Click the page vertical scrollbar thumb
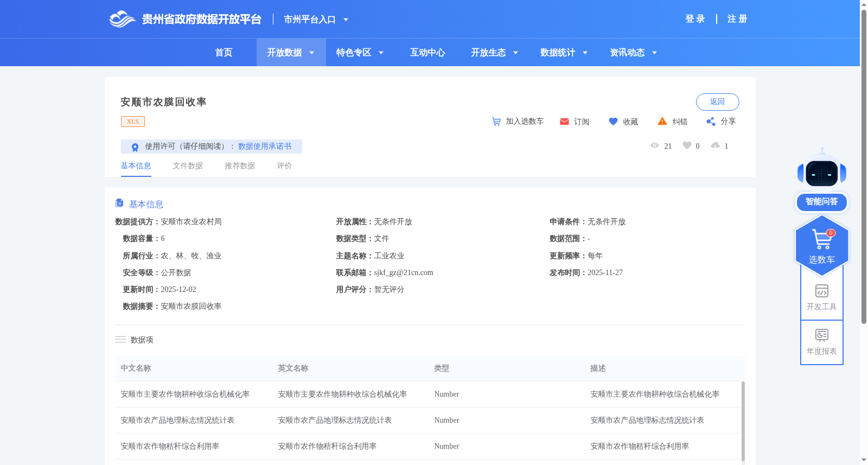 (x=864, y=167)
